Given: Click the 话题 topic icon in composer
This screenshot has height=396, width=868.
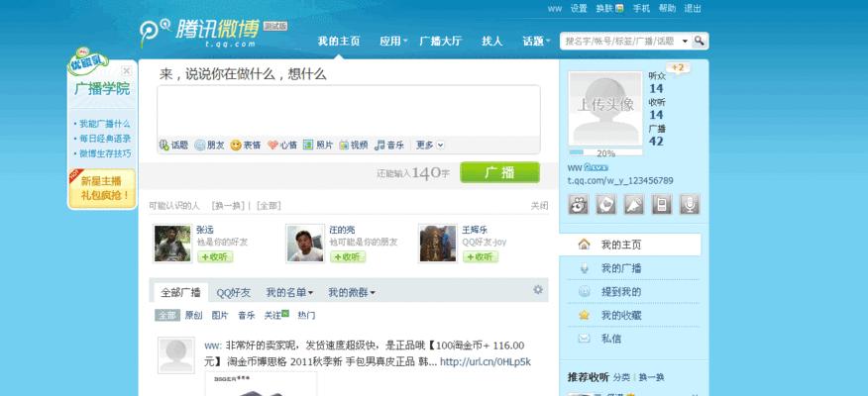Looking at the screenshot, I should tap(163, 145).
